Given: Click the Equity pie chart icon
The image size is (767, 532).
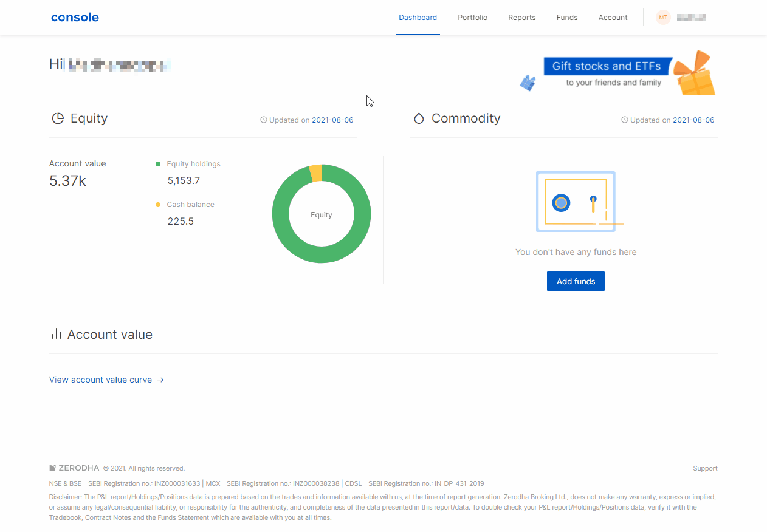Looking at the screenshot, I should click(x=58, y=118).
